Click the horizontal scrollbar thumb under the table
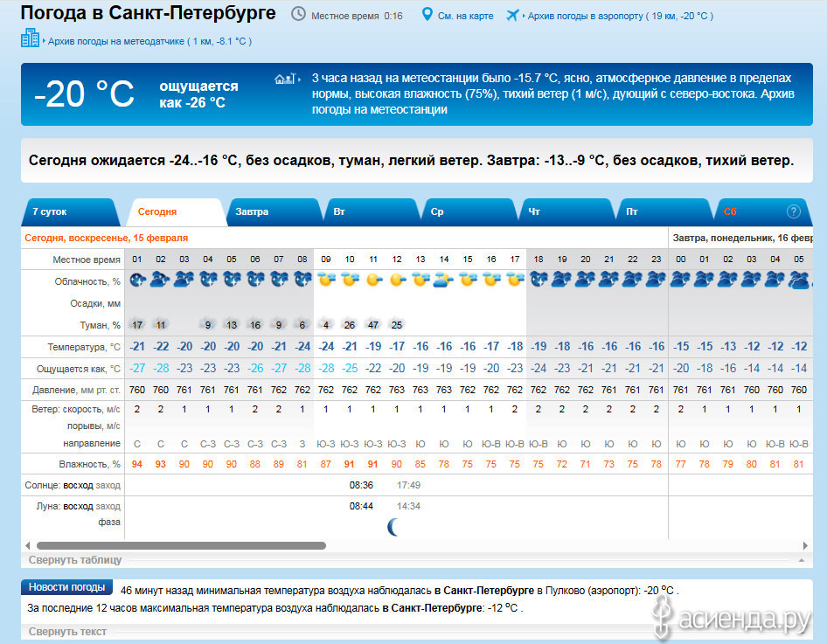This screenshot has width=827, height=644. (x=181, y=545)
